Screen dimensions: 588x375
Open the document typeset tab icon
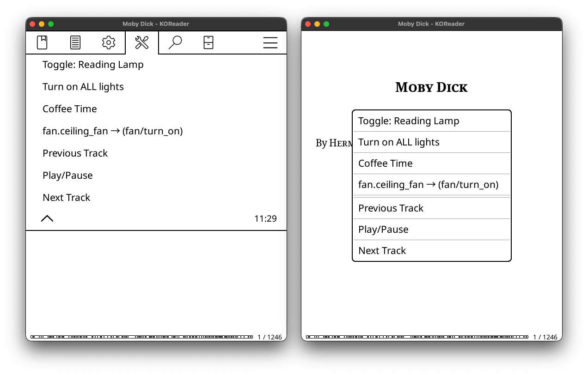click(x=75, y=42)
